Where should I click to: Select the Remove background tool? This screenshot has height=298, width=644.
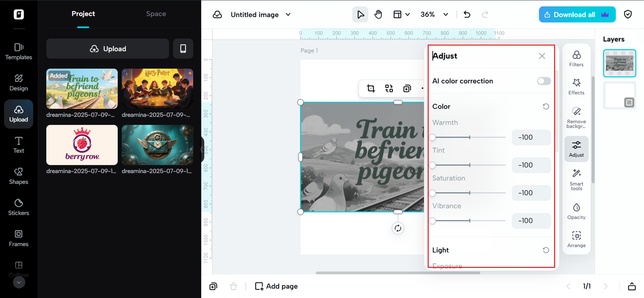point(576,117)
